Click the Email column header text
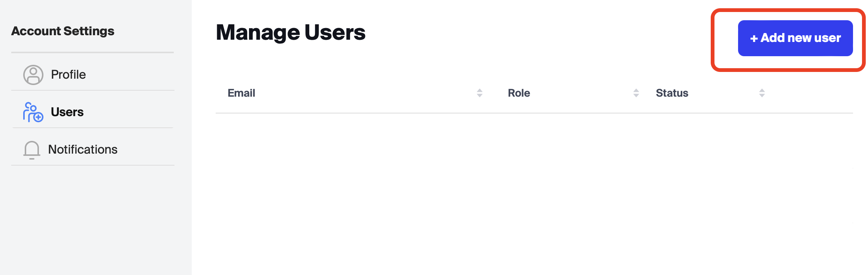Screen dimensions: 868x275 click(241, 93)
